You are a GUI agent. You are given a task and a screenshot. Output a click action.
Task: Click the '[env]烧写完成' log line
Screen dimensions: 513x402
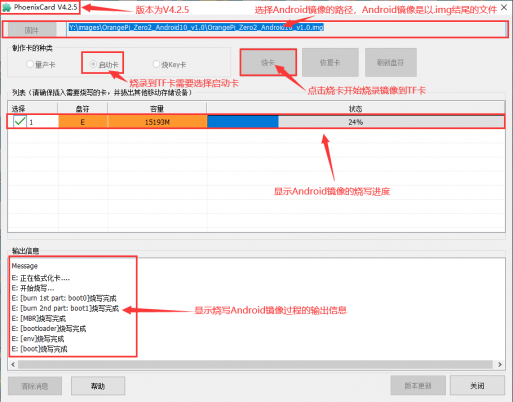[x=38, y=339]
